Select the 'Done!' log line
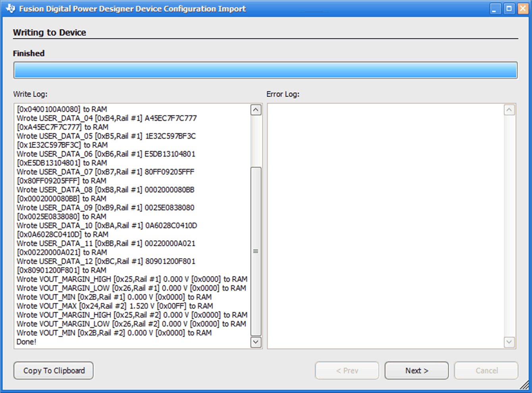The width and height of the screenshot is (532, 393). point(26,342)
